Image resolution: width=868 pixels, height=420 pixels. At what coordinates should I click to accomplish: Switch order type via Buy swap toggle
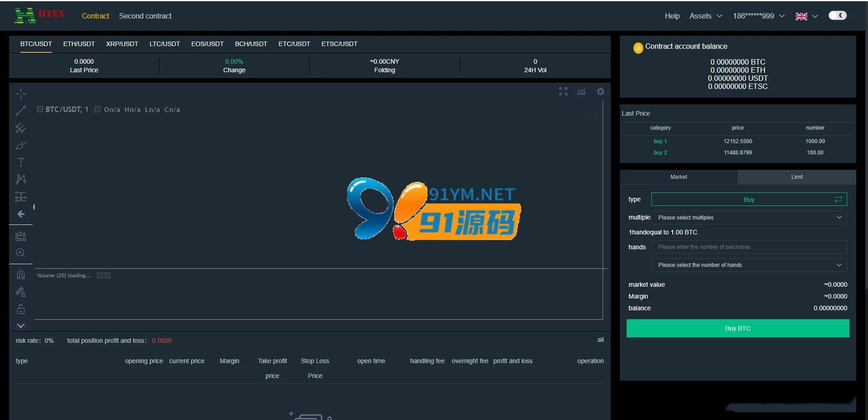click(x=839, y=199)
